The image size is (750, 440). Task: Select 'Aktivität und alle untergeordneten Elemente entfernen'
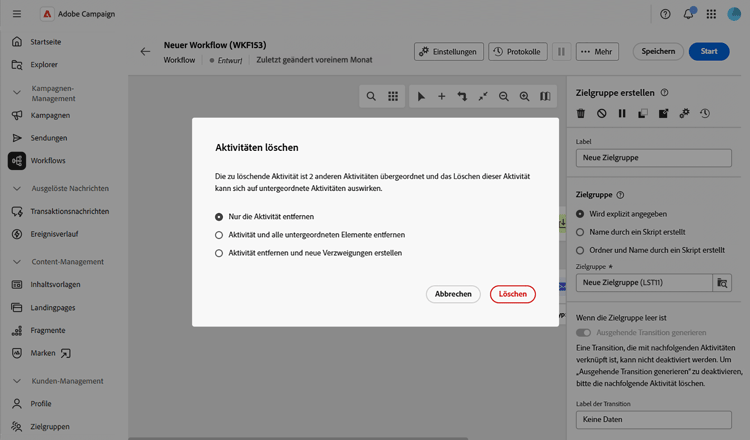[219, 235]
